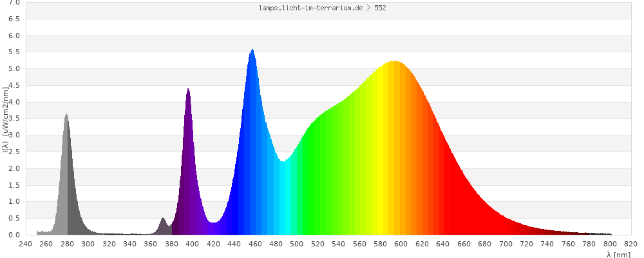Click the 240 label at the x-axis start
Image resolution: width=644 pixels, height=258 pixels.
click(x=26, y=244)
